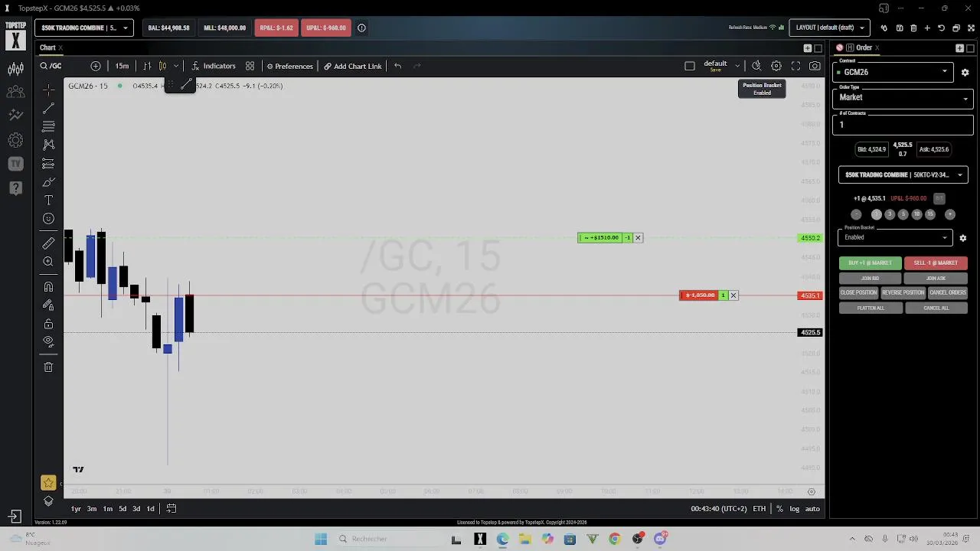Screen dimensions: 980x551
Task: Remove drawings with the trash icon
Action: pyautogui.click(x=48, y=367)
